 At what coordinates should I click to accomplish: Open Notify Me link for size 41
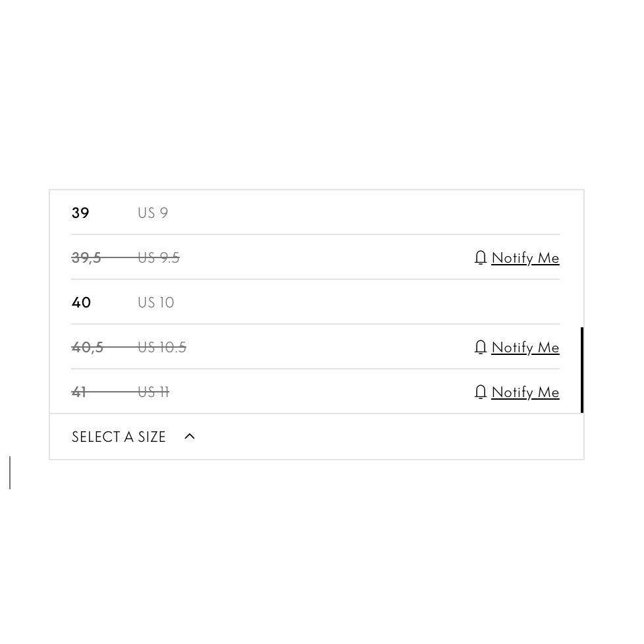(x=525, y=392)
